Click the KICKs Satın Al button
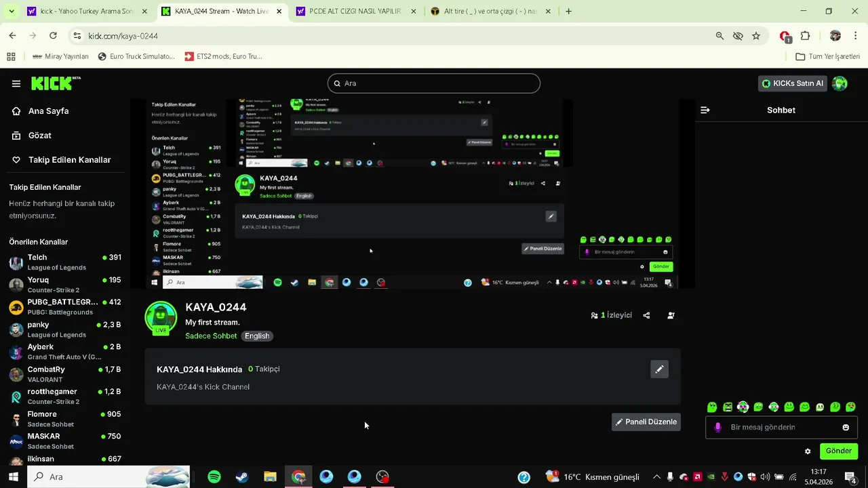This screenshot has width=868, height=488. coord(793,83)
